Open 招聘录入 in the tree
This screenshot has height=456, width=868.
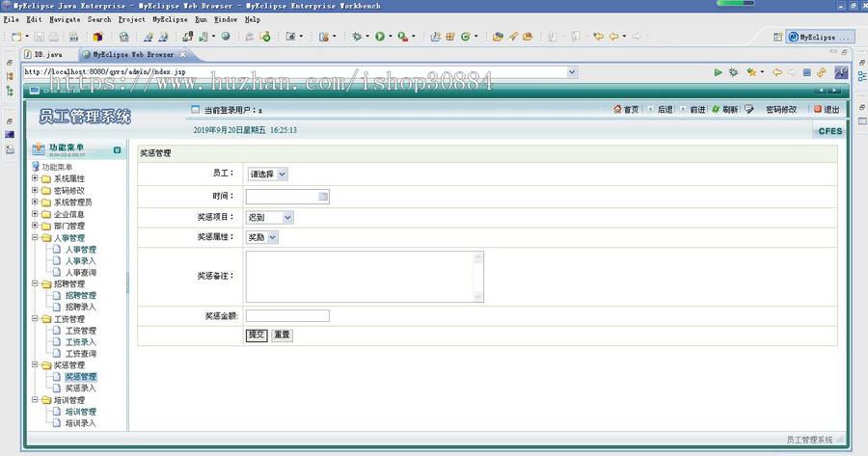point(80,307)
